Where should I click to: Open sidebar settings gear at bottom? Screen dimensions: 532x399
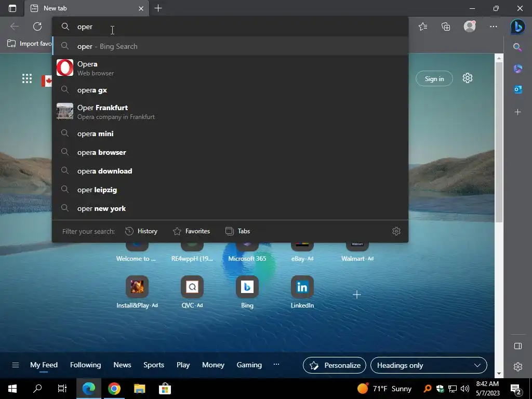[518, 367]
